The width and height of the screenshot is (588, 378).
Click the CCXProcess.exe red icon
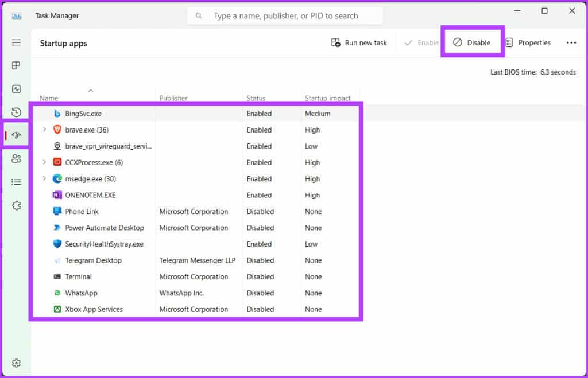57,162
